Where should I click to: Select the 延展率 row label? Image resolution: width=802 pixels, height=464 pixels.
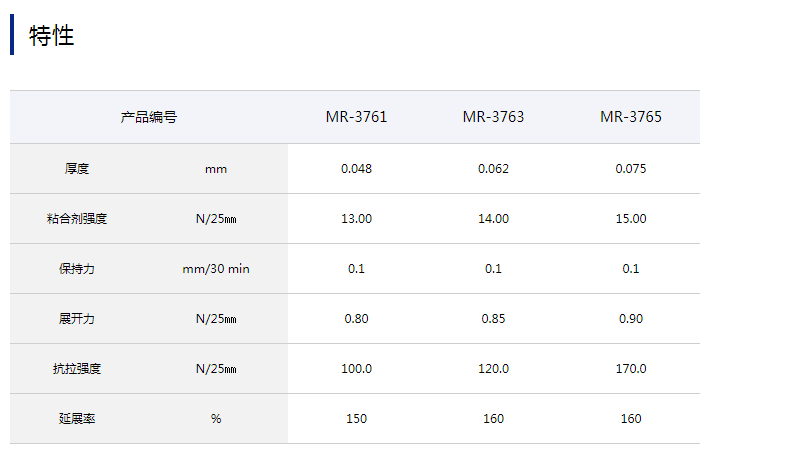(77, 418)
